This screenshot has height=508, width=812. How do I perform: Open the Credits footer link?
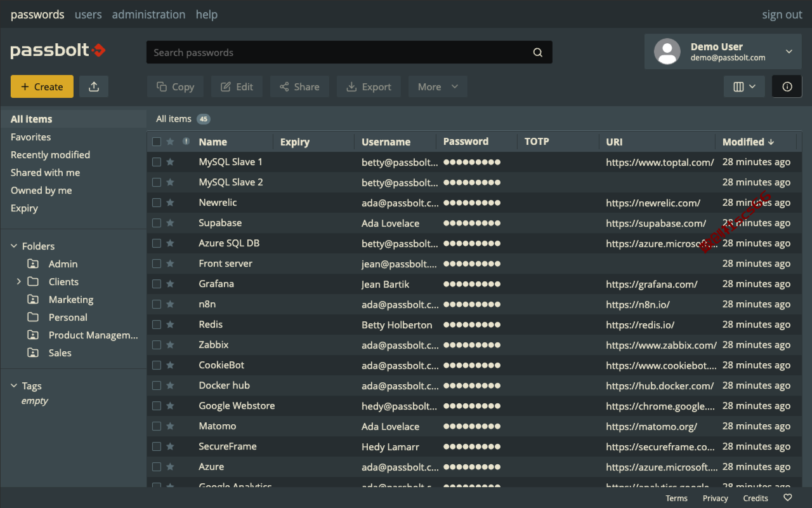pyautogui.click(x=756, y=498)
